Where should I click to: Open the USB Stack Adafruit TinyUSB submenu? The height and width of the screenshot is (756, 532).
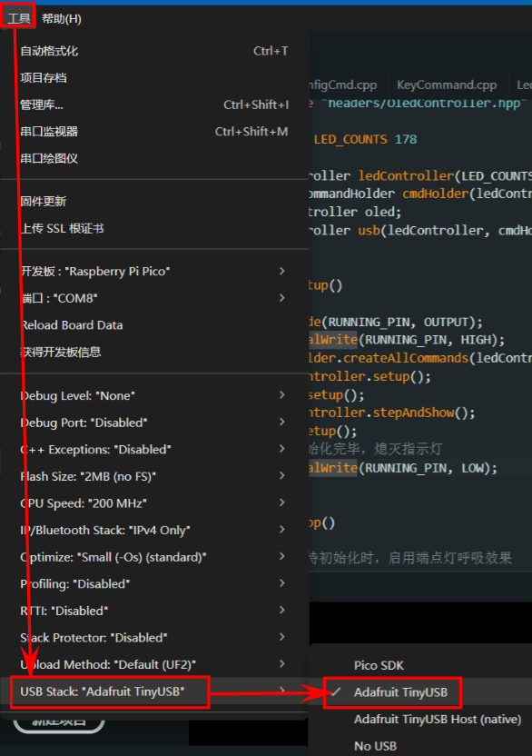coord(154,691)
